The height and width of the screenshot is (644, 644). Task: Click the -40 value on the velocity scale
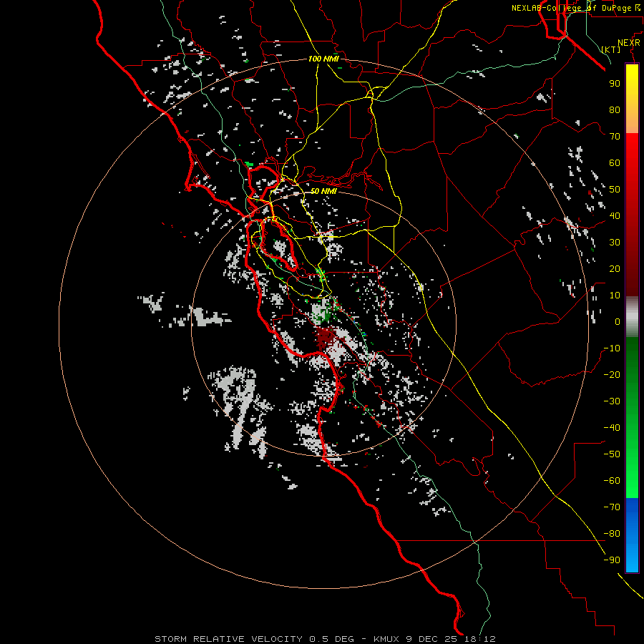click(612, 428)
